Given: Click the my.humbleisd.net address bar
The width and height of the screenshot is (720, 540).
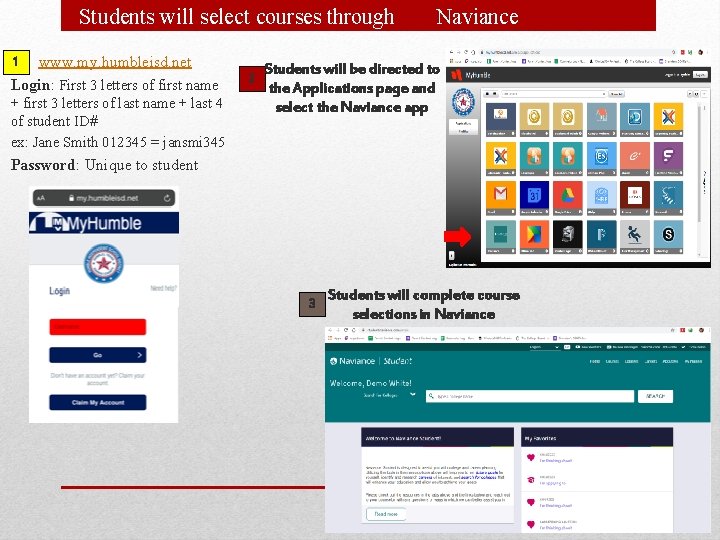Looking at the screenshot, I should [104, 198].
